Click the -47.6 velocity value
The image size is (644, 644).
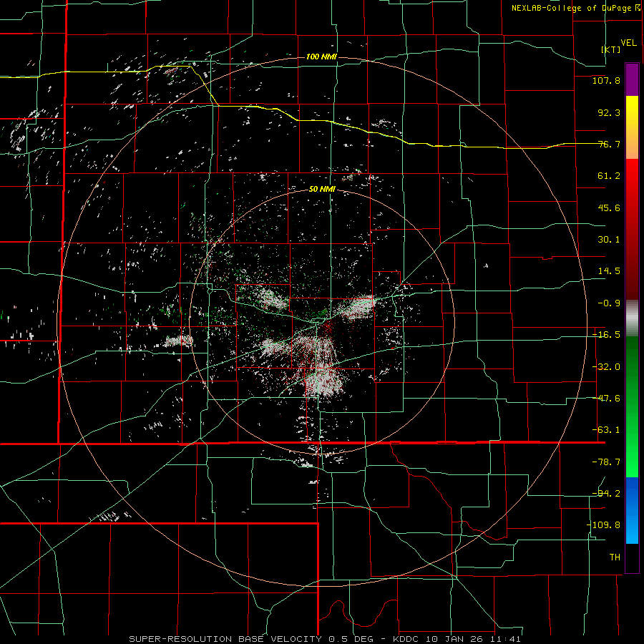coord(606,399)
